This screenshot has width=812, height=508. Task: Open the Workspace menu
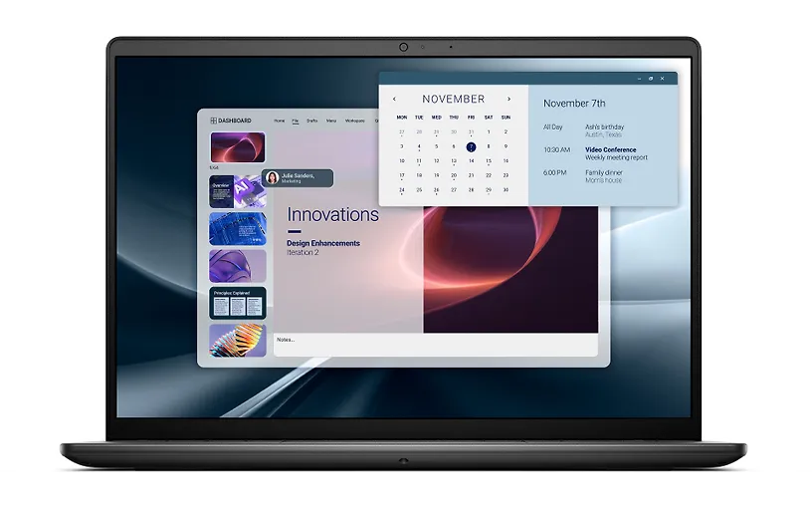pos(354,121)
